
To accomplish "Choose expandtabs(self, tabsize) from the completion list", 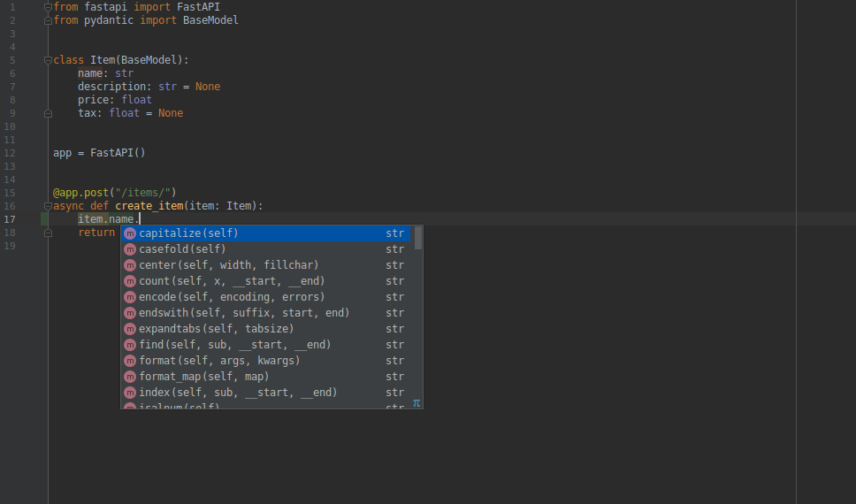I will (x=217, y=329).
